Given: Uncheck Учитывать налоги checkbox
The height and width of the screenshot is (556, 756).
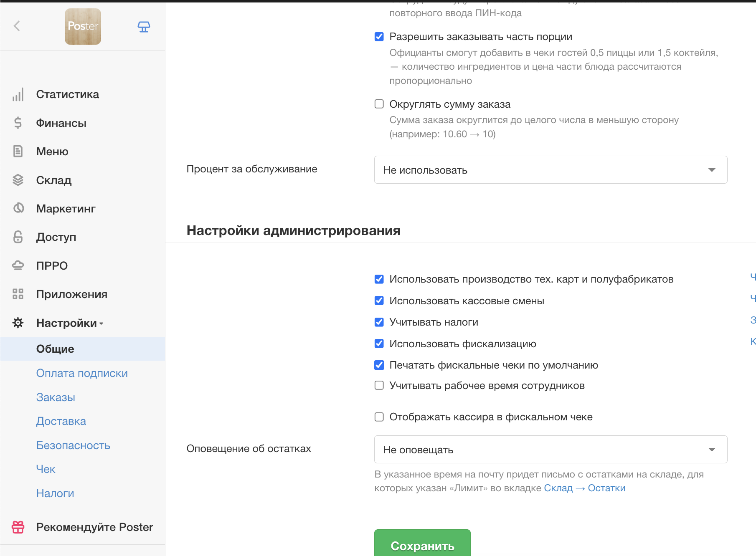Looking at the screenshot, I should (x=379, y=322).
